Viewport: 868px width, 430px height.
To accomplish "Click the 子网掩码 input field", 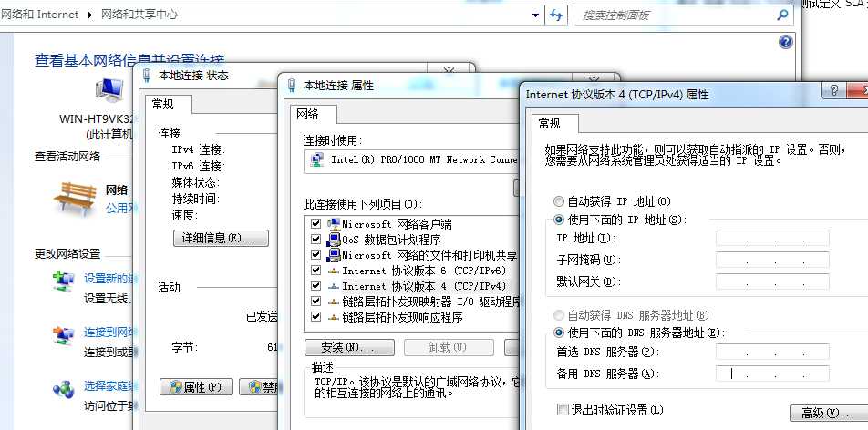I will click(x=772, y=261).
